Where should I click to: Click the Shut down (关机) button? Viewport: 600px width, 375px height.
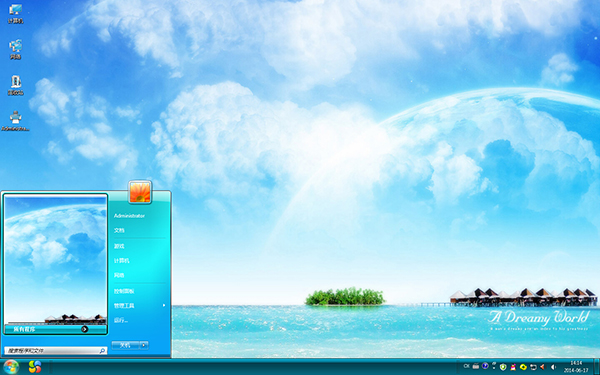click(125, 345)
